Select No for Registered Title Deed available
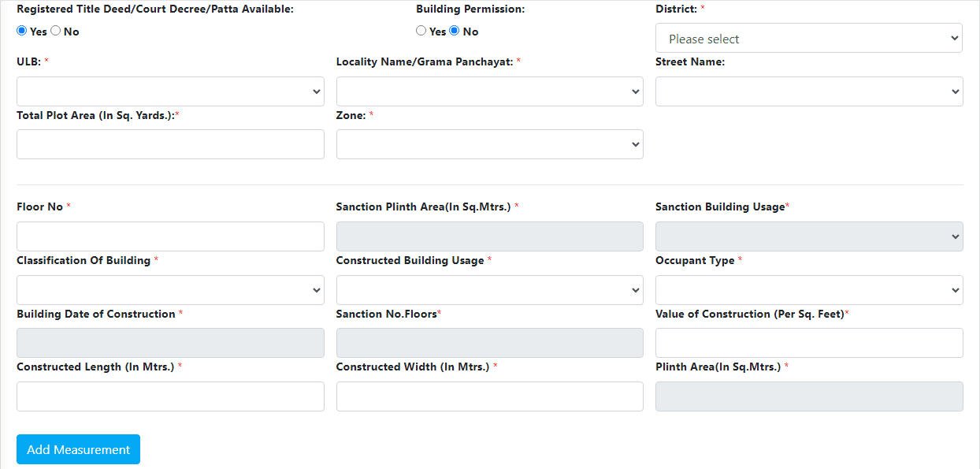The width and height of the screenshot is (980, 469). [56, 31]
